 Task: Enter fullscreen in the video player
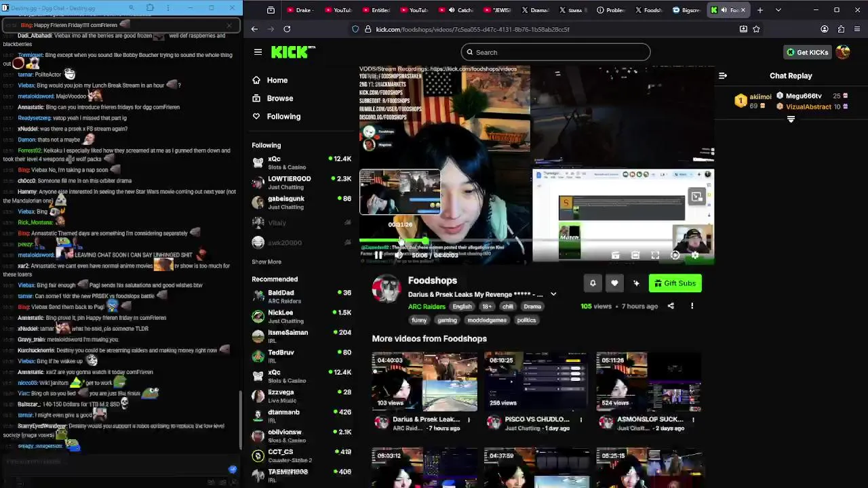655,256
